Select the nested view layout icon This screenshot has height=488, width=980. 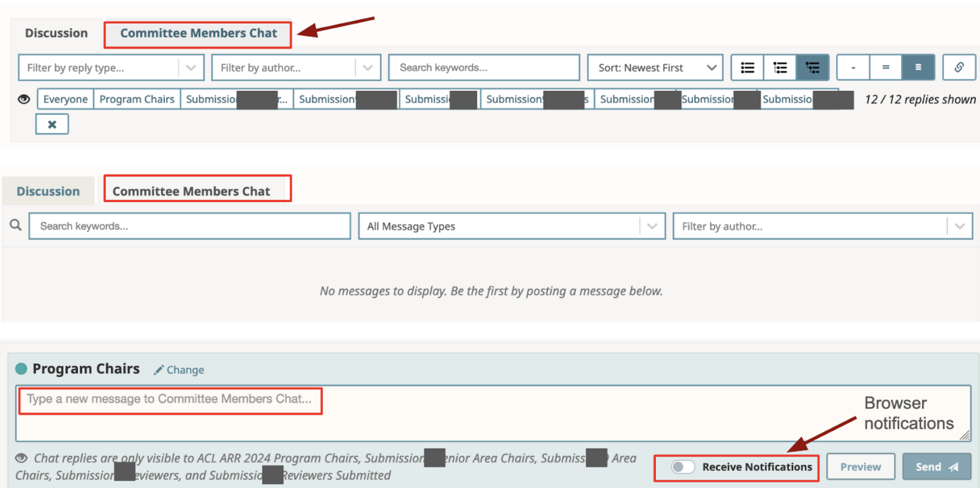tap(813, 68)
